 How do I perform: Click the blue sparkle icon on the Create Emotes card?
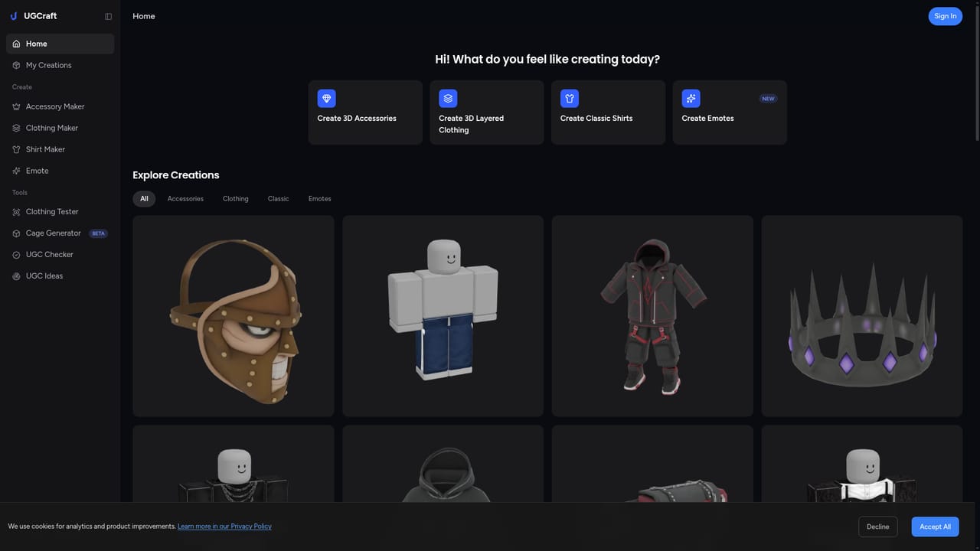click(x=691, y=98)
